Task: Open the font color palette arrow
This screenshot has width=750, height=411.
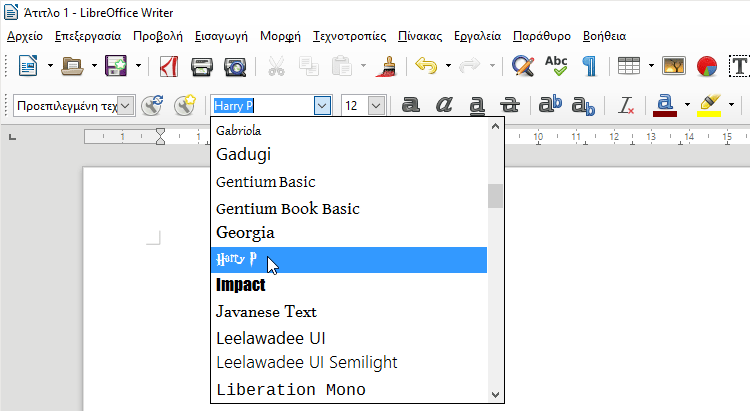Action: tap(687, 105)
